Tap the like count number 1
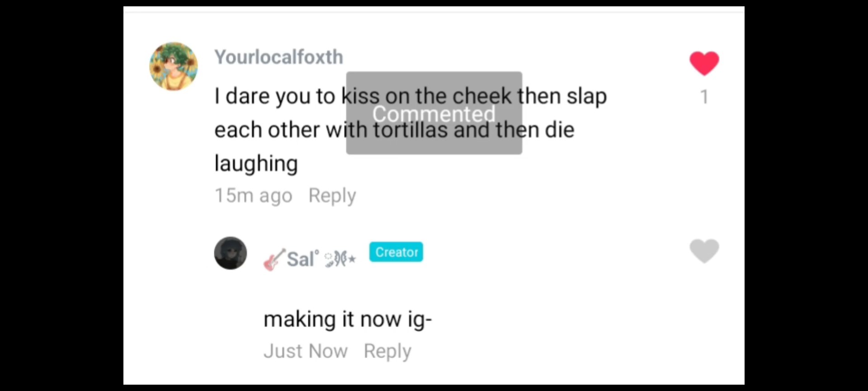The width and height of the screenshot is (868, 391). 704,97
